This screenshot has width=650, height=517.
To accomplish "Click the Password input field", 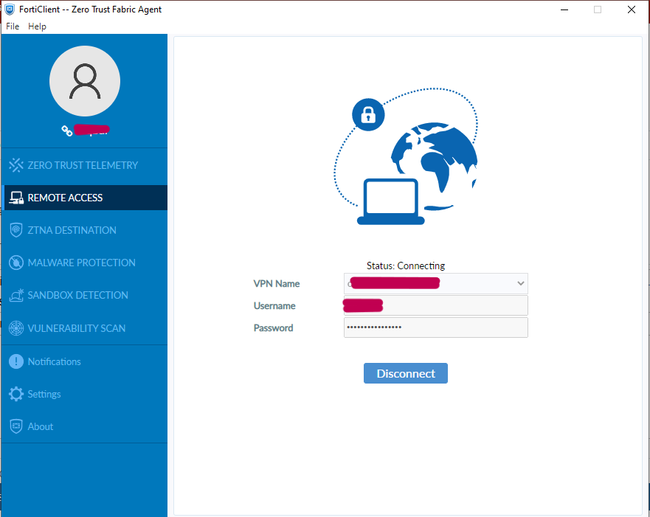I will pos(436,328).
